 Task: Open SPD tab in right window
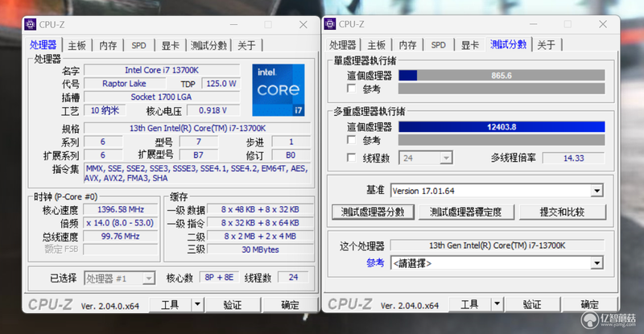tap(438, 45)
